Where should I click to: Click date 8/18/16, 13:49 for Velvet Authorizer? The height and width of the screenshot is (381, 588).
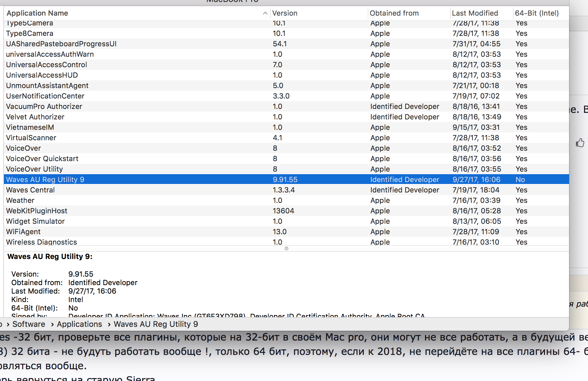(477, 117)
